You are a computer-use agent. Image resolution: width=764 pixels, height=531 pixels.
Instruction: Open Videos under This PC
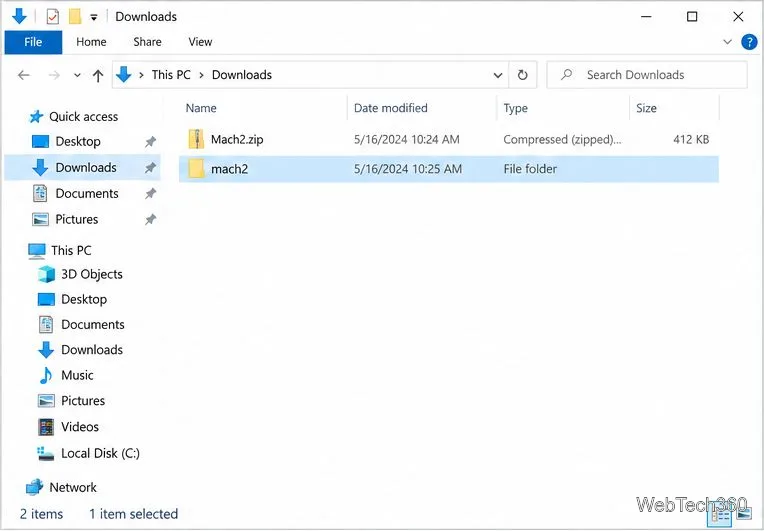coord(80,427)
